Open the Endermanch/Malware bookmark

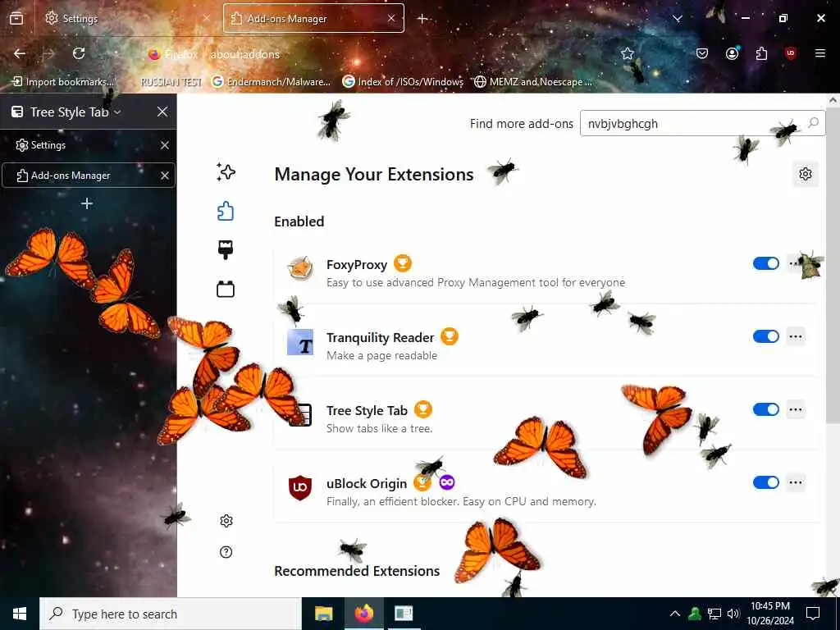pyautogui.click(x=271, y=81)
